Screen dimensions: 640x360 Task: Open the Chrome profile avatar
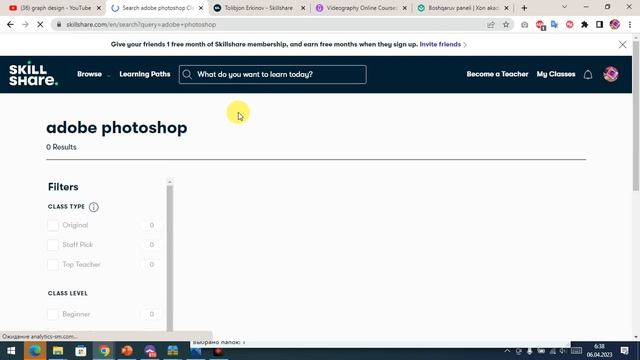click(615, 24)
